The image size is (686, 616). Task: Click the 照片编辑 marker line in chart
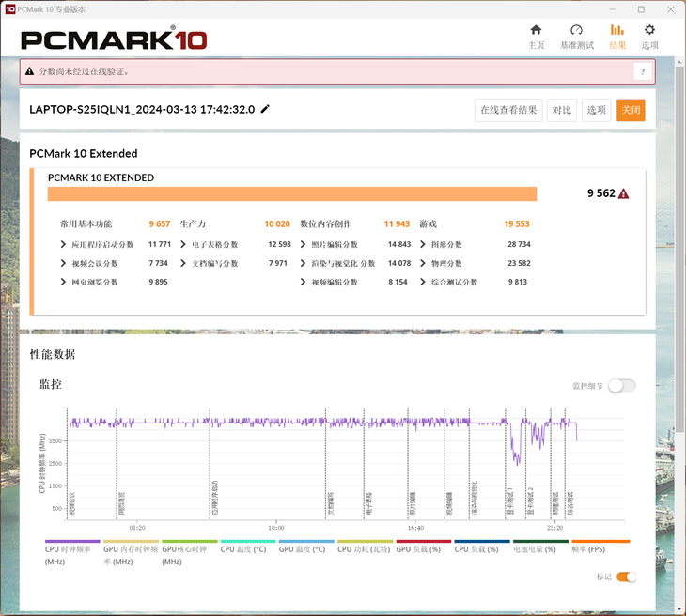[x=408, y=464]
